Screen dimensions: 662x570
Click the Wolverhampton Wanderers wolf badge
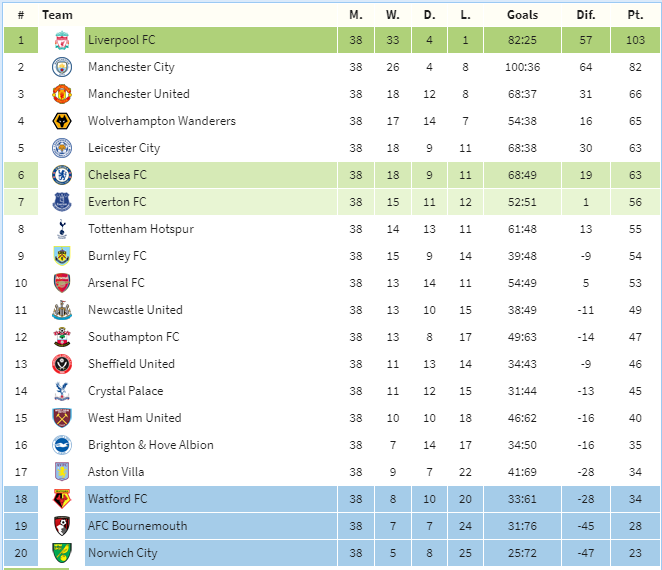(x=62, y=121)
